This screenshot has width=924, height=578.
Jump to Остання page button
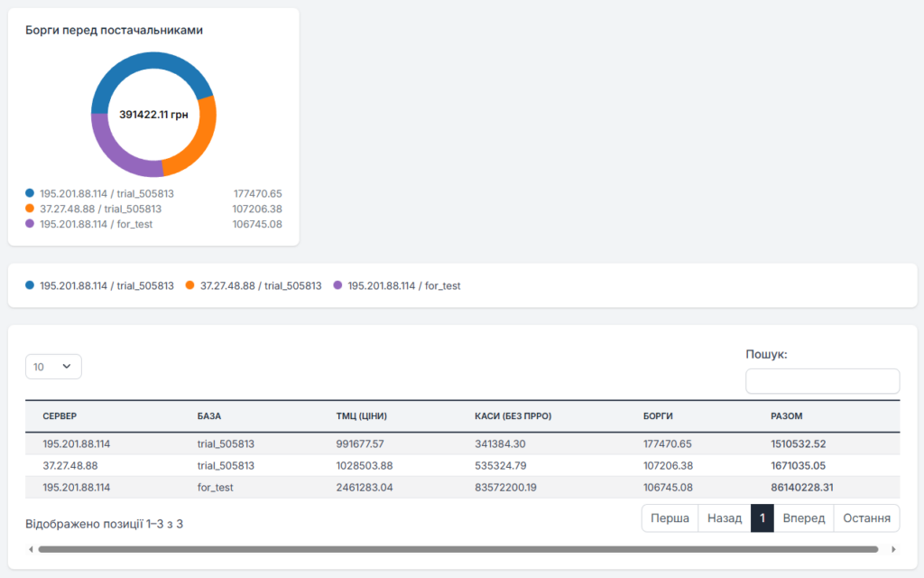click(865, 518)
